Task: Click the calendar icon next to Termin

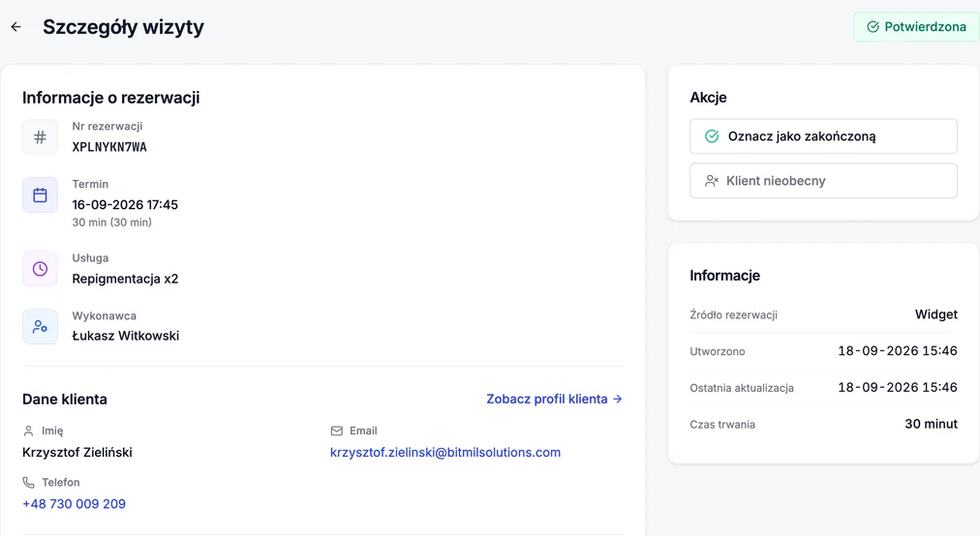Action: point(40,194)
